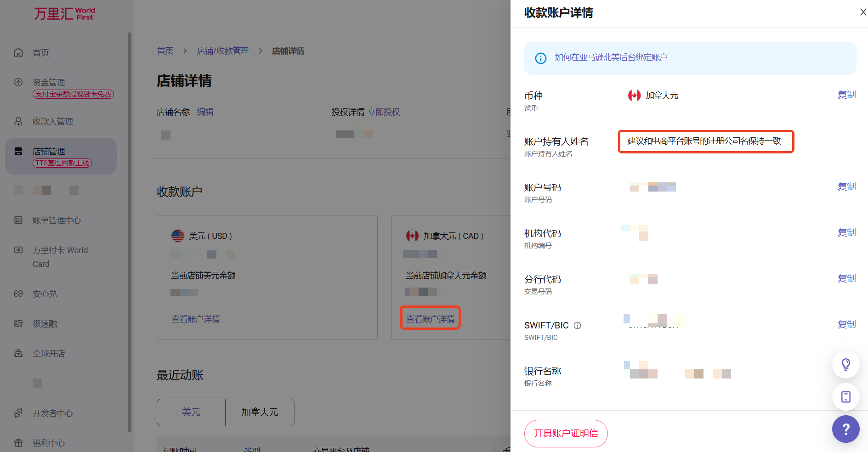
Task: Copy the 账户号码 value
Action: [x=847, y=186]
